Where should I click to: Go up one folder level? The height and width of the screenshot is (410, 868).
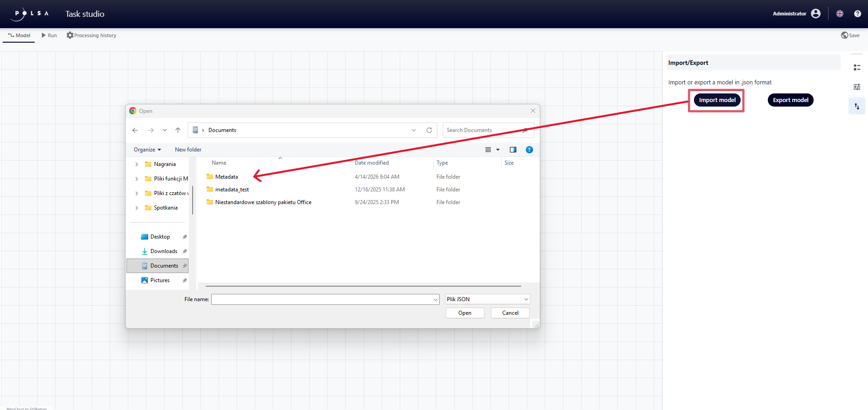coord(178,130)
